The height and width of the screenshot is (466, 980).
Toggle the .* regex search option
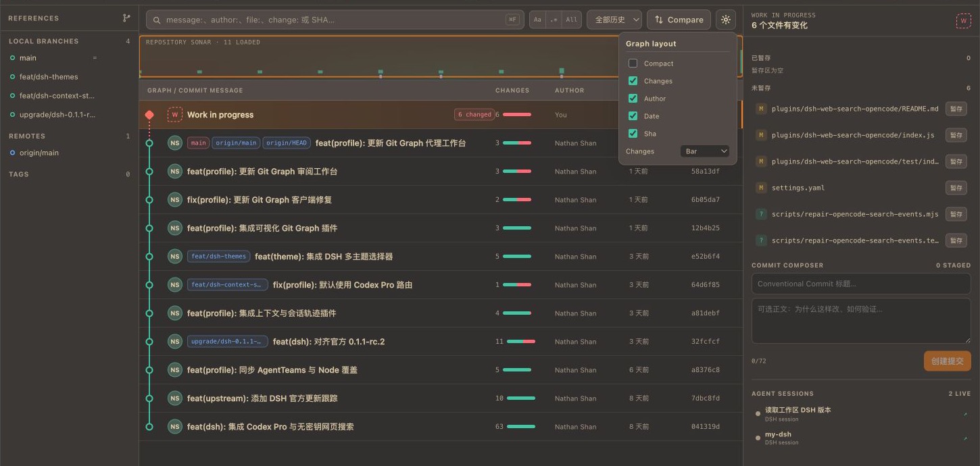pos(554,20)
